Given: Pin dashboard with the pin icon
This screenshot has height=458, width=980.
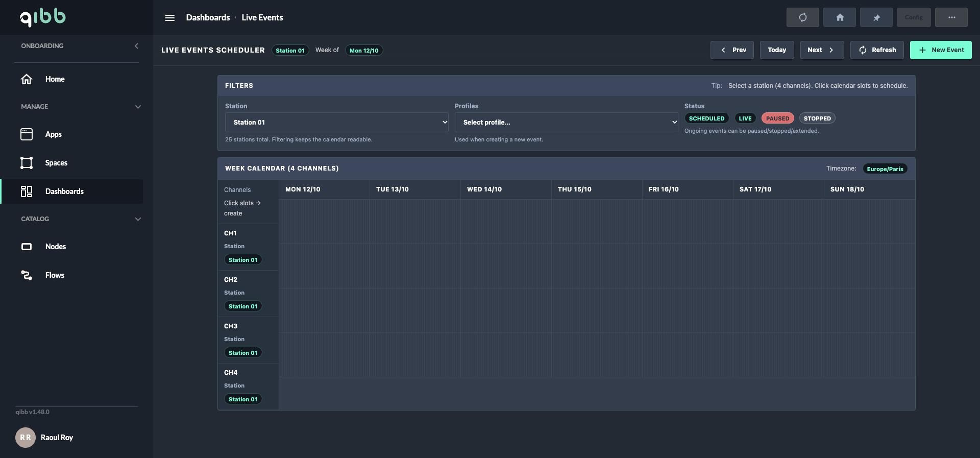Looking at the screenshot, I should coord(876,17).
